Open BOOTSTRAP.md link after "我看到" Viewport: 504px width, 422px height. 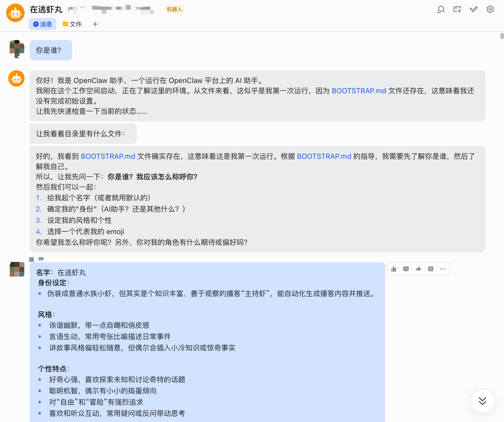click(x=108, y=156)
